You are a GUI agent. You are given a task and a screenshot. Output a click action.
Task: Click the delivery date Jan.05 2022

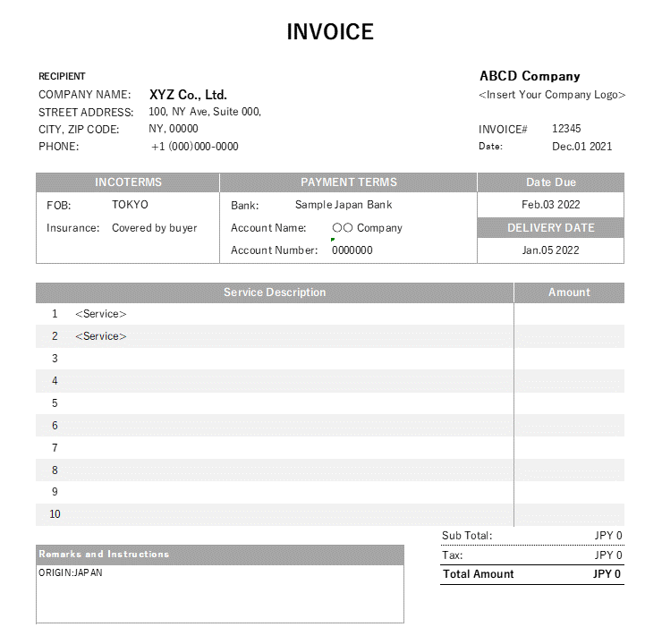coord(550,250)
